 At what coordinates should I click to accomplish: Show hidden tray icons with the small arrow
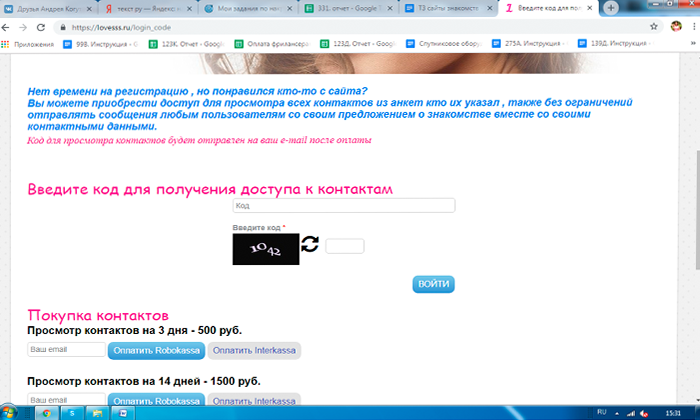pos(617,414)
